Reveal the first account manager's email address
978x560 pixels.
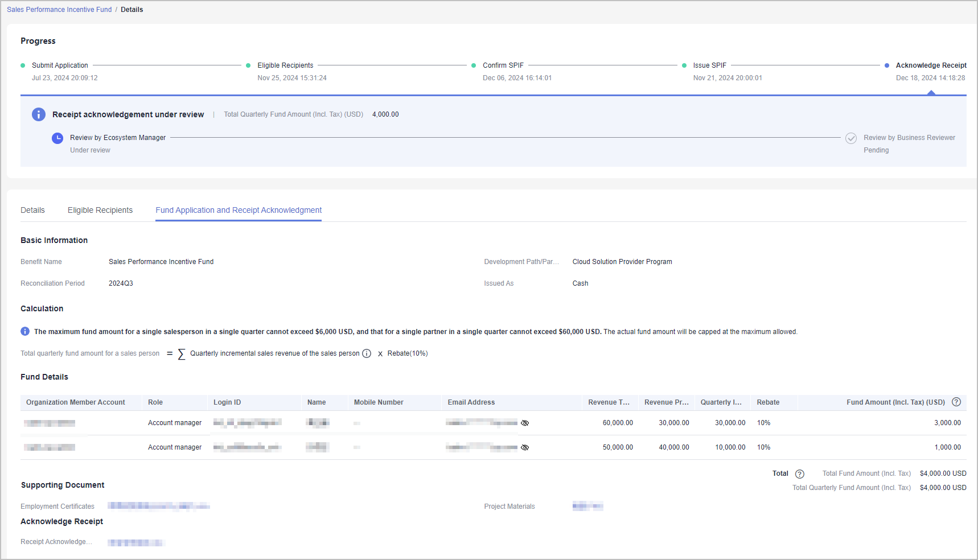pos(525,423)
